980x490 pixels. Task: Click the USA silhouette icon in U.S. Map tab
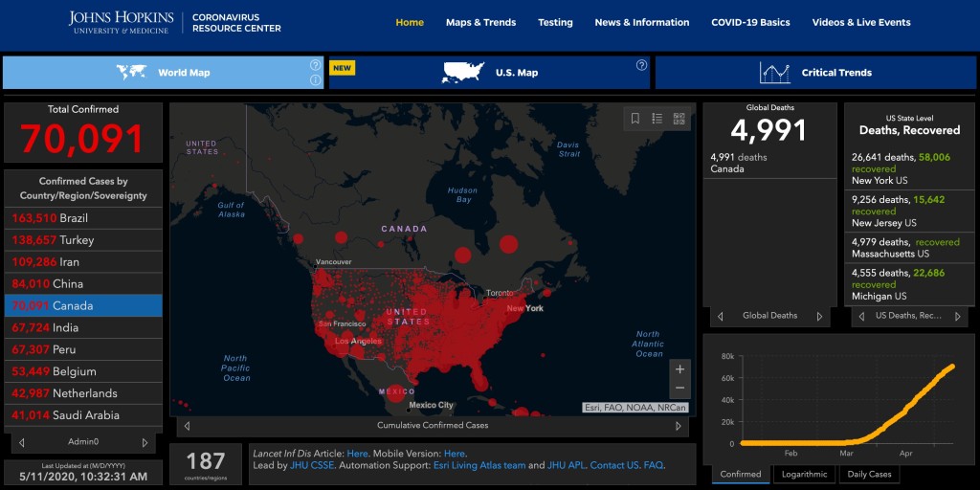click(463, 73)
